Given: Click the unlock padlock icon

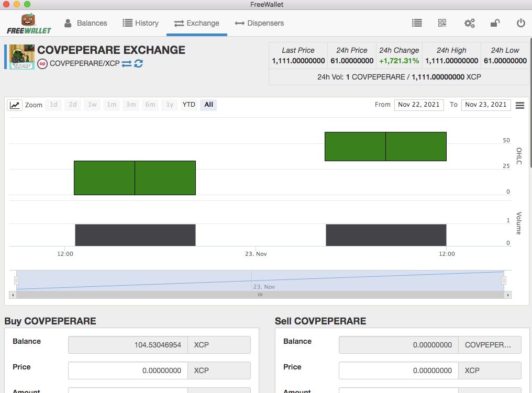Looking at the screenshot, I should click(x=495, y=23).
